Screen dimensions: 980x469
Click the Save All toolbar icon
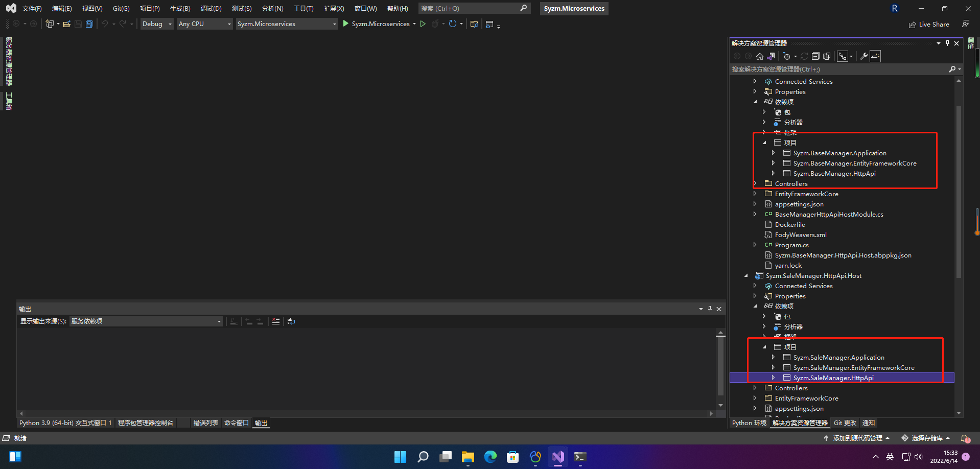click(89, 24)
